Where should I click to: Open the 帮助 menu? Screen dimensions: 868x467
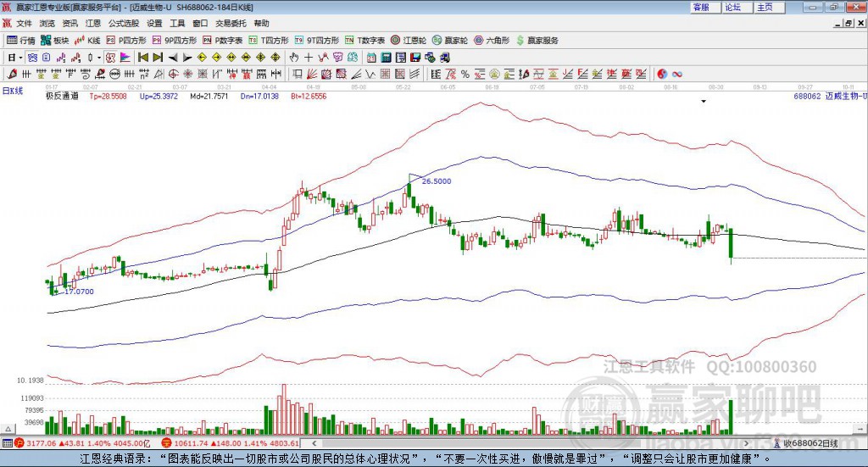click(x=261, y=23)
